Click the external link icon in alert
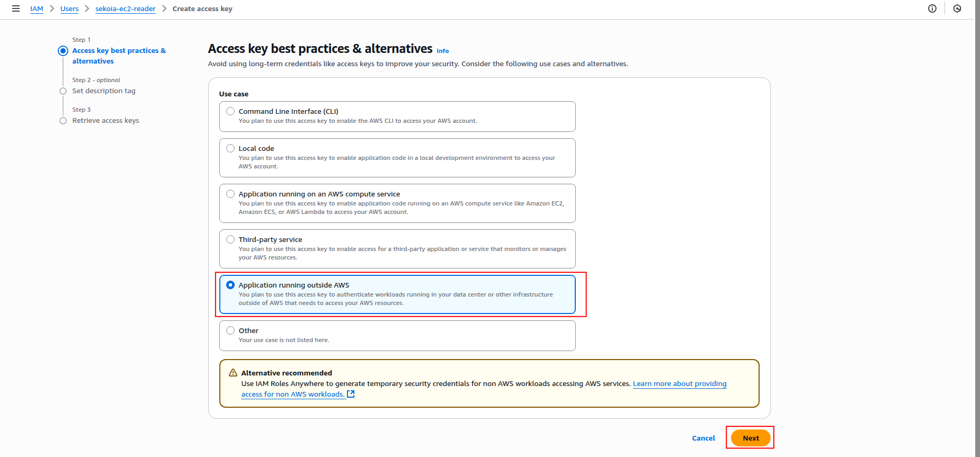The width and height of the screenshot is (980, 457). point(351,394)
